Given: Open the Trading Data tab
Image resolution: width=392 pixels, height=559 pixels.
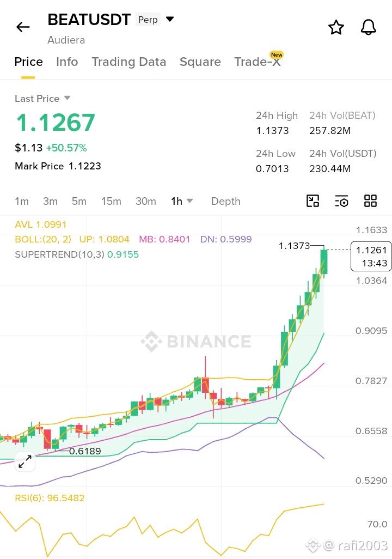Looking at the screenshot, I should 128,62.
